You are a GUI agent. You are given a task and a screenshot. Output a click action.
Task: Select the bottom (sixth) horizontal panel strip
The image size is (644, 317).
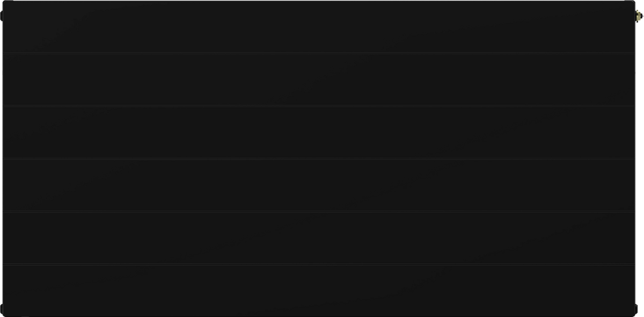(x=322, y=290)
